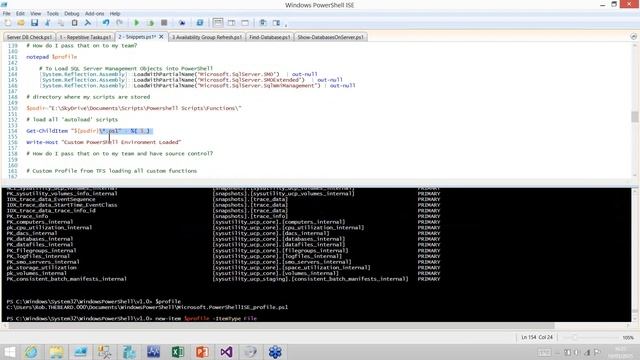Click the console pane horizontal scrollbar

tap(281, 326)
